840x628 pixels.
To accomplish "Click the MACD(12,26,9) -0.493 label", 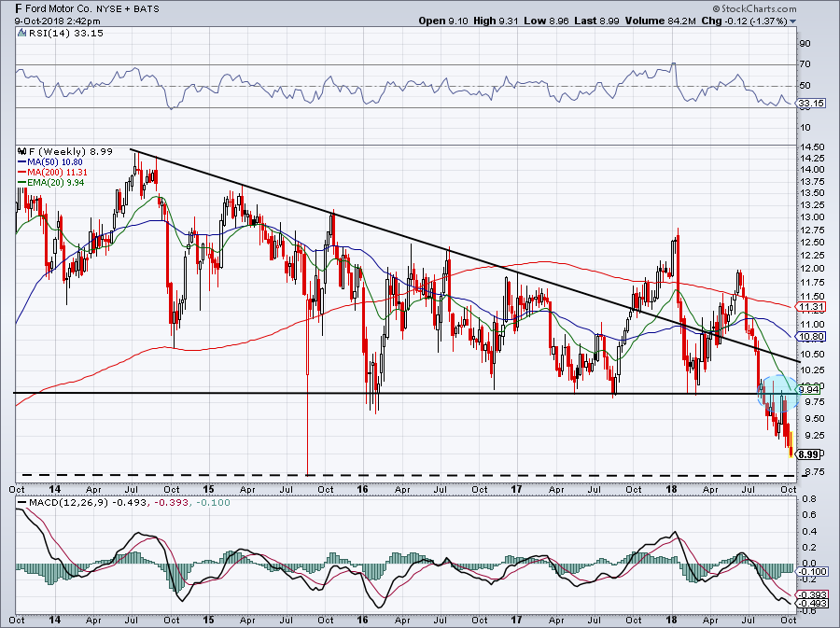I will [x=88, y=503].
